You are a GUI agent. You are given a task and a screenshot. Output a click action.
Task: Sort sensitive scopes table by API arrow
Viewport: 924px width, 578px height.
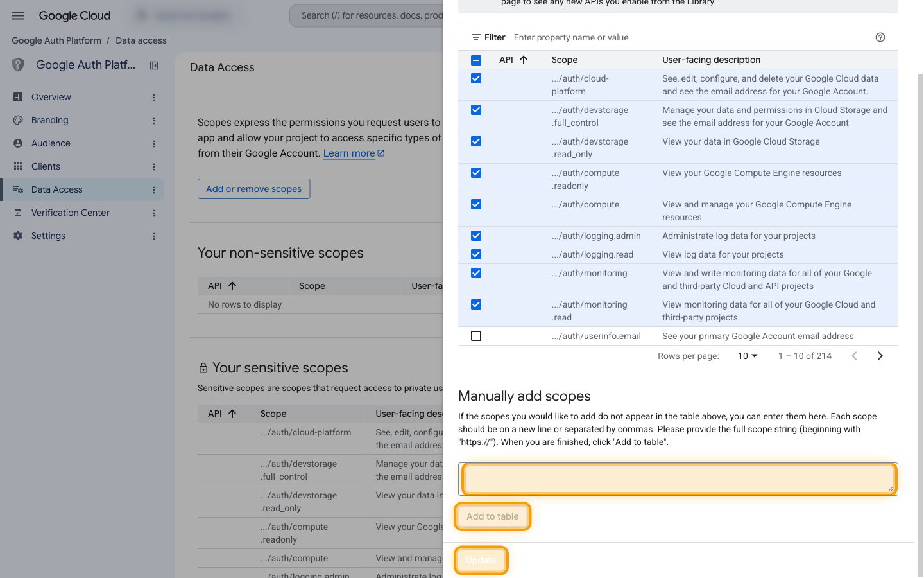pyautogui.click(x=232, y=414)
